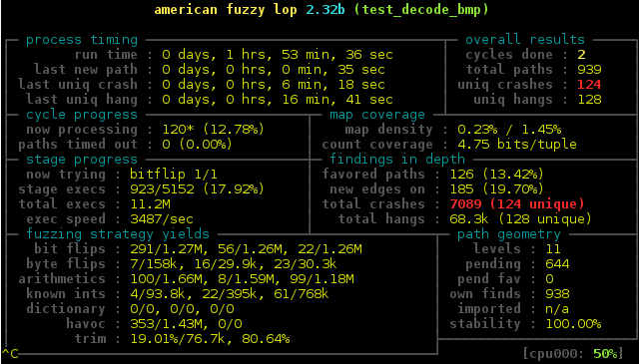The image size is (639, 364).
Task: Click the last new path time value
Action: (x=273, y=70)
